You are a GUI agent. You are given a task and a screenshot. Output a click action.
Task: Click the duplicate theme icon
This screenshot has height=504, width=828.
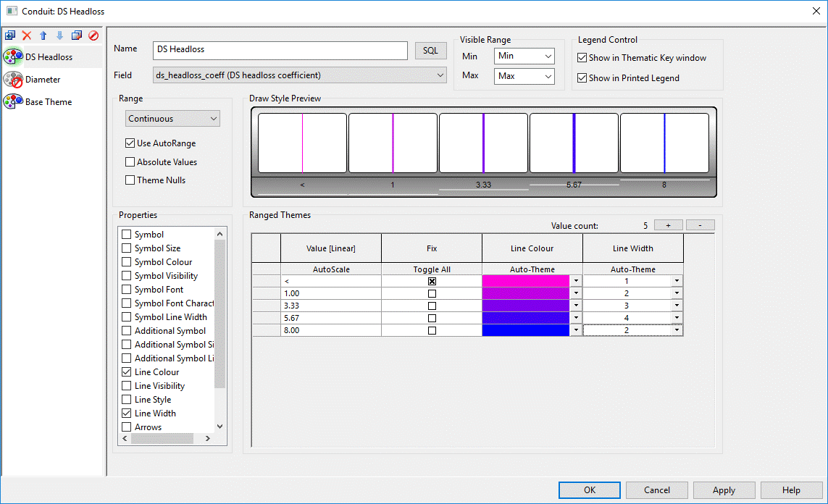77,35
